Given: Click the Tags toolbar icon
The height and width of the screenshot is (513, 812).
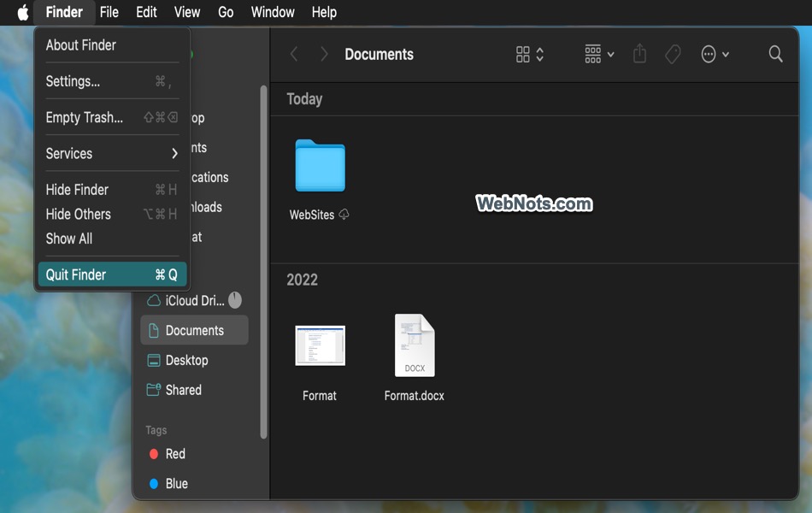Looking at the screenshot, I should [x=673, y=54].
